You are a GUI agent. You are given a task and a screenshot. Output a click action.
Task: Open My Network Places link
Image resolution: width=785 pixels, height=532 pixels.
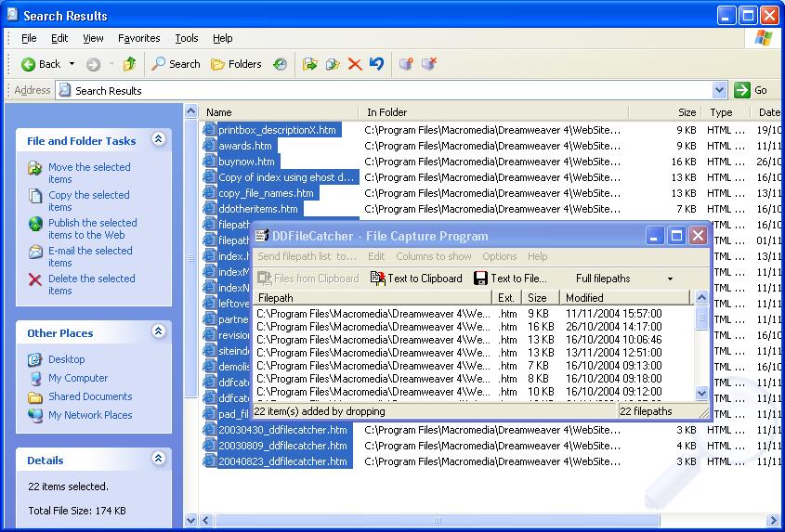tap(90, 415)
